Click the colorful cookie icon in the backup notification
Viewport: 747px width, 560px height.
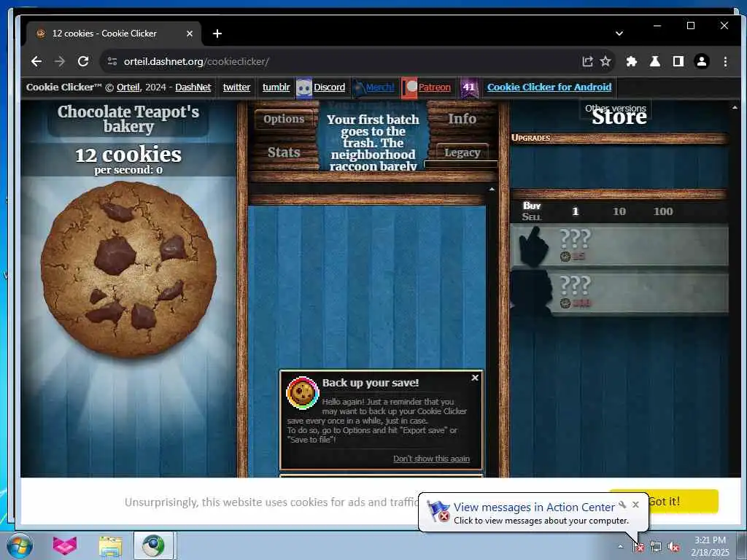tap(302, 393)
